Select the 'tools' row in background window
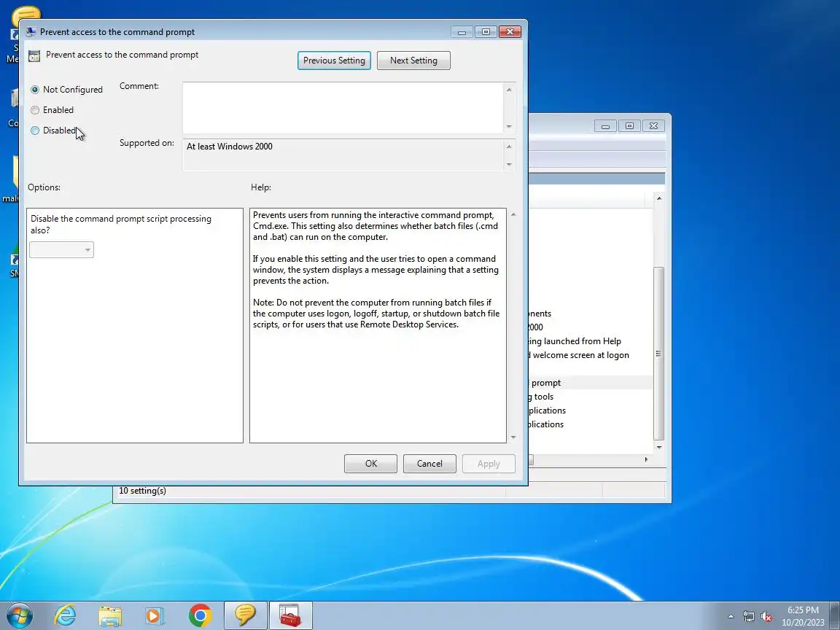840x630 pixels. (x=590, y=397)
